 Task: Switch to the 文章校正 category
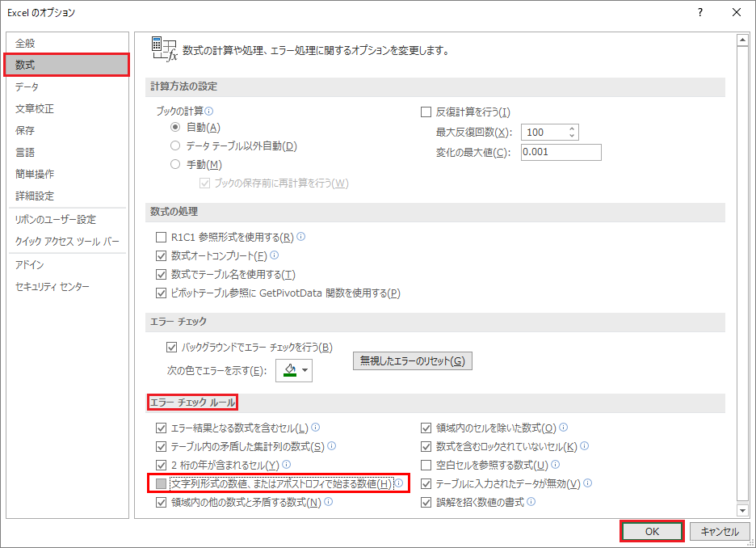[x=35, y=108]
